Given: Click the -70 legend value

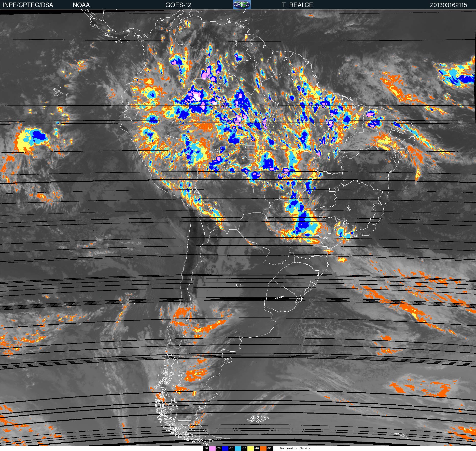Looking at the screenshot, I should [218, 448].
